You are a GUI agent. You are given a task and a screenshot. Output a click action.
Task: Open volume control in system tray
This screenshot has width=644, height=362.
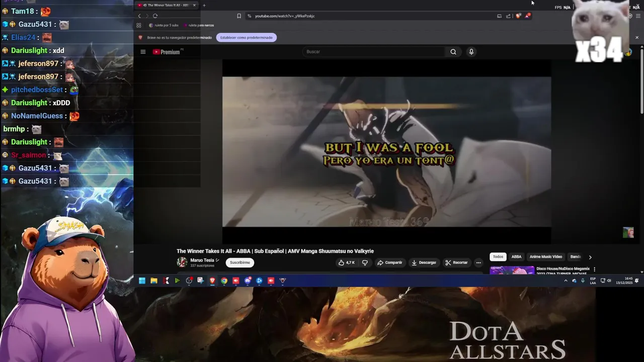609,281
